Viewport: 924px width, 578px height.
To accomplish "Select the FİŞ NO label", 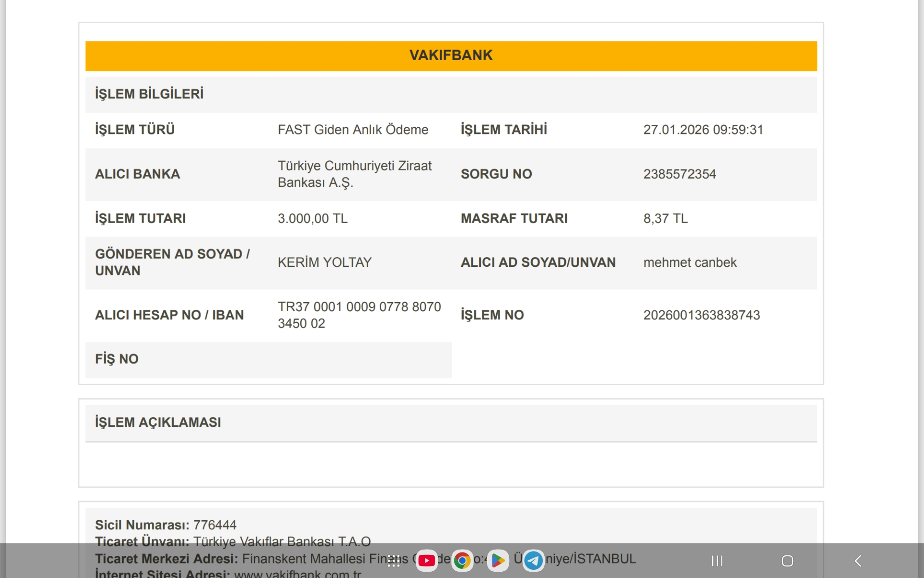I will 116,359.
